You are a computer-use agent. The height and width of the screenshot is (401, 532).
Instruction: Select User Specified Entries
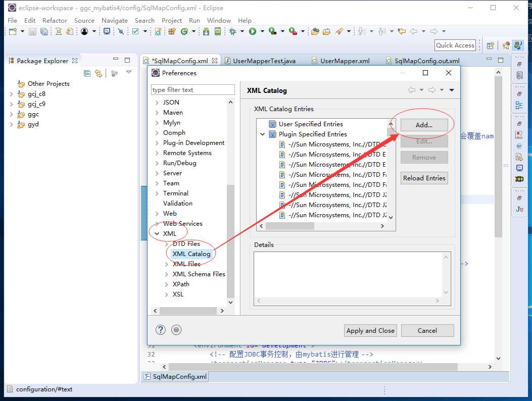coord(311,124)
